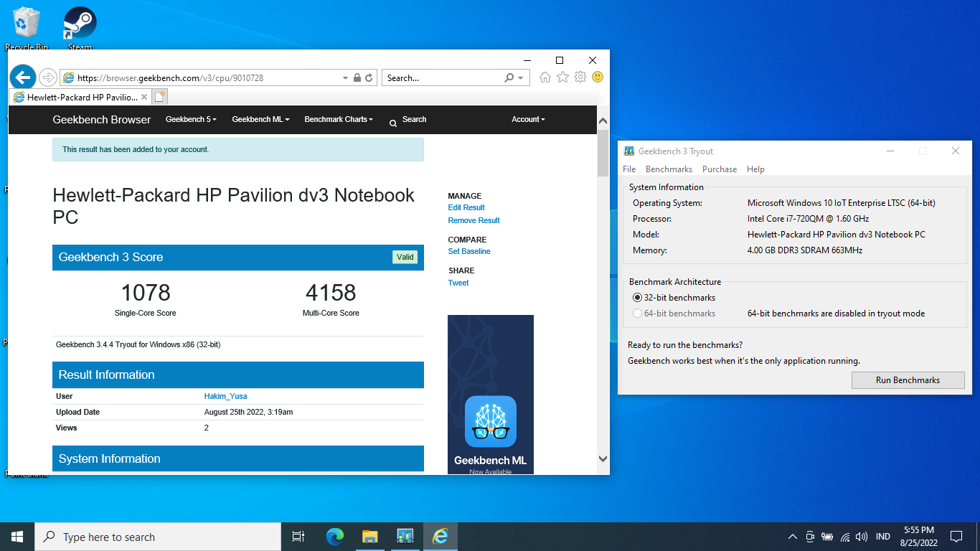Click Edit Result link
This screenshot has width=980, height=551.
click(466, 207)
